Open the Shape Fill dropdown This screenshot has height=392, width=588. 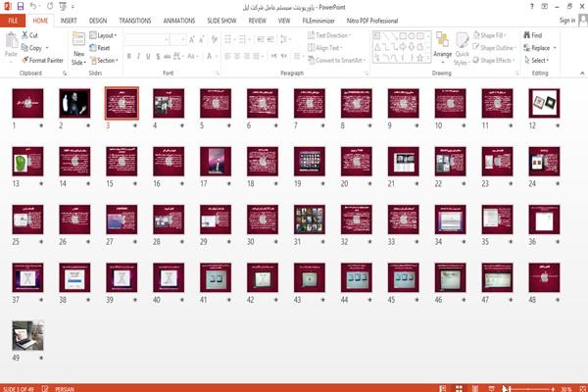pyautogui.click(x=489, y=35)
